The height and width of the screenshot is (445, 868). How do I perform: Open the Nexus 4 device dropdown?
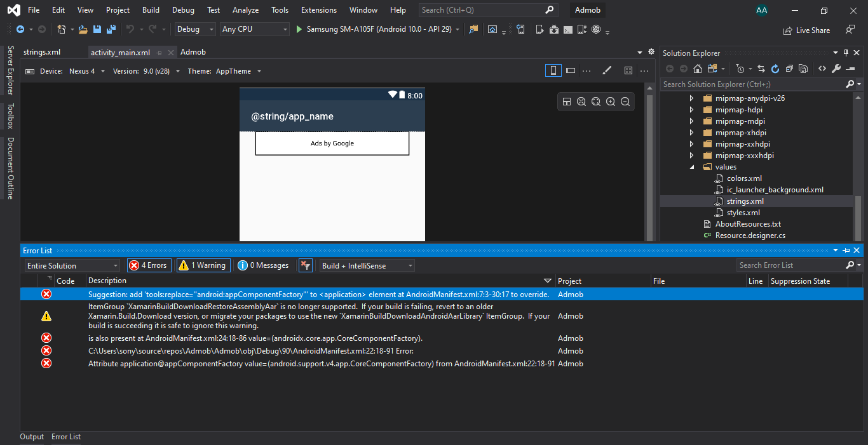coord(86,71)
